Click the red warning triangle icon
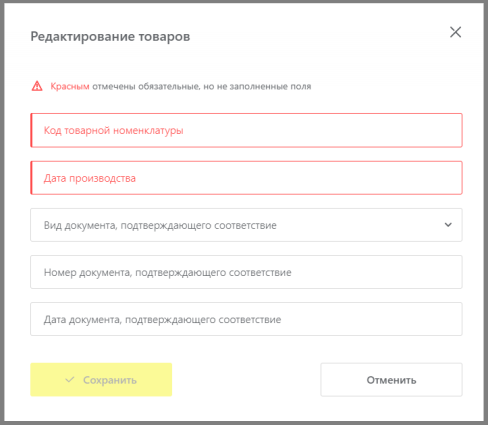 [x=37, y=86]
